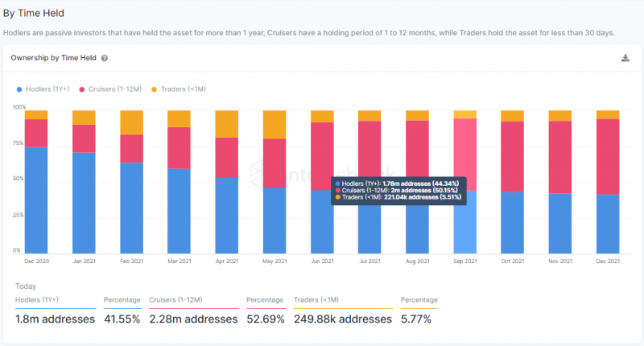This screenshot has width=644, height=346.
Task: Click the Feb 2021 orange Traders segment
Action: (x=131, y=122)
